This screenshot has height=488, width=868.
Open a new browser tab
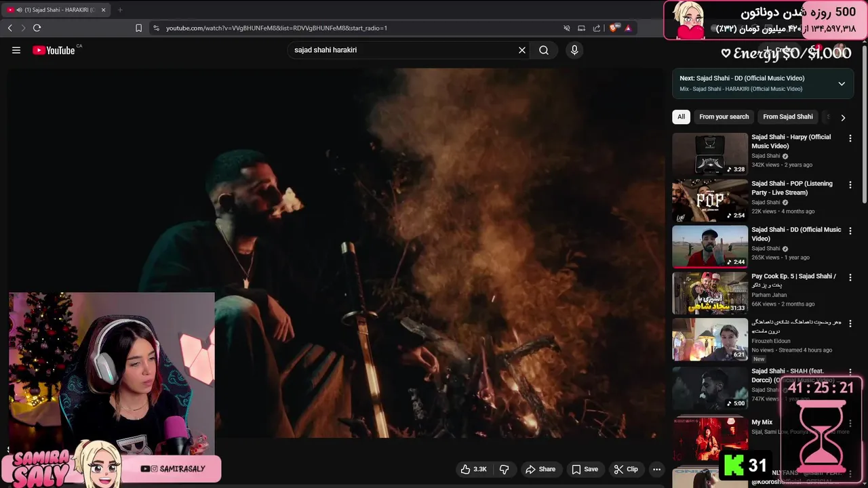(x=120, y=9)
